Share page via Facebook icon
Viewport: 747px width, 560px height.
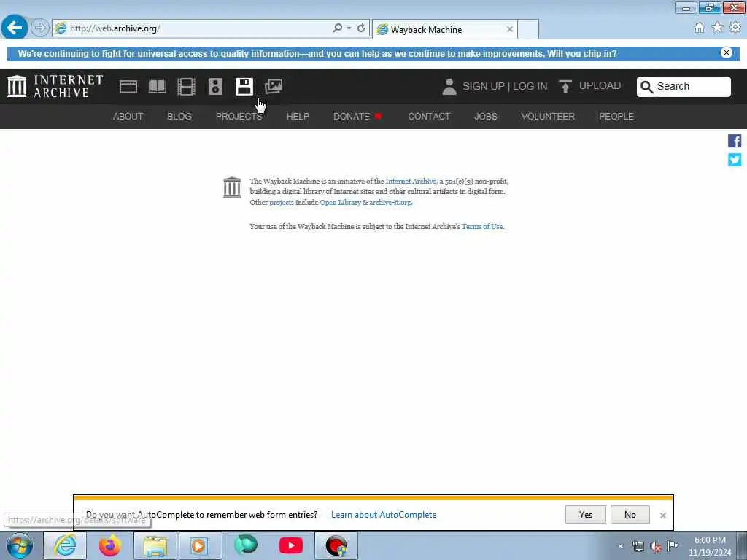pyautogui.click(x=734, y=141)
